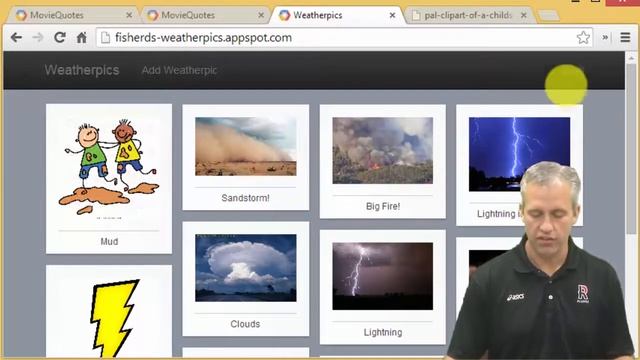
Task: Switch to the first MovieQuotes tab
Action: click(x=74, y=15)
